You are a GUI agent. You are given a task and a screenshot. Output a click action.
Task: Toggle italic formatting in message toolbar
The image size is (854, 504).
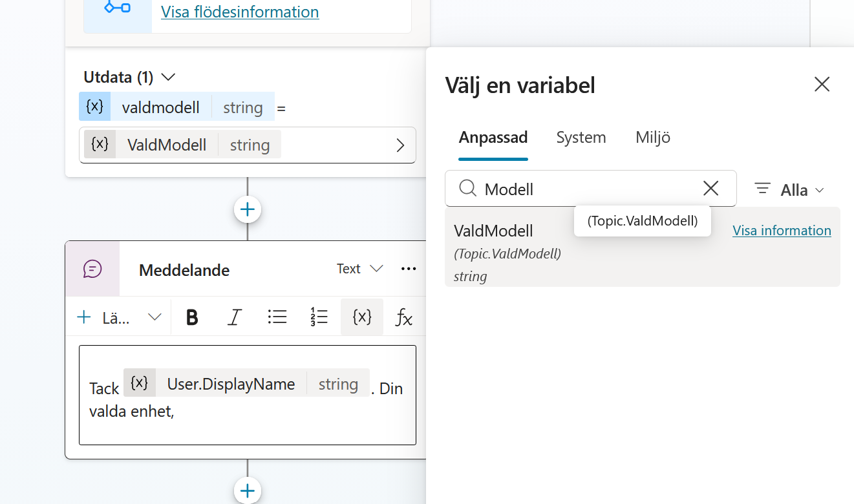click(x=235, y=317)
